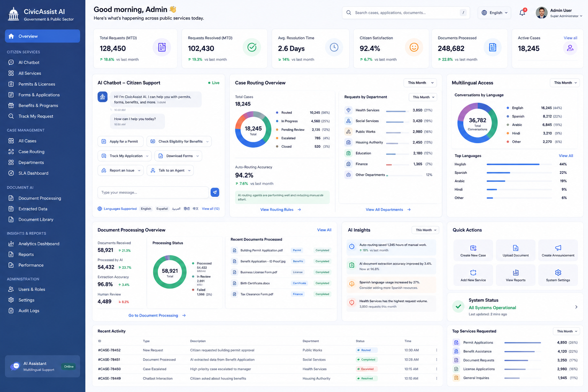Open Top Services Requested This Month dropdown
Image resolution: width=588 pixels, height=392 pixels.
(x=567, y=331)
